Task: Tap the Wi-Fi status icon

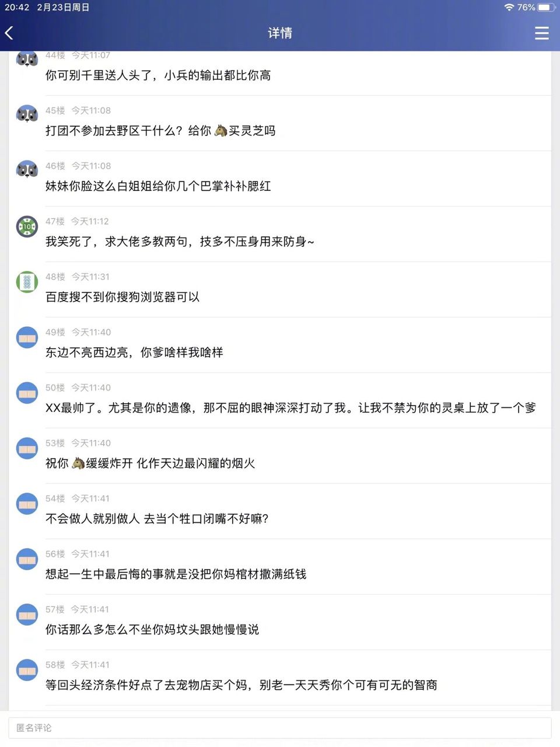Action: tap(509, 8)
